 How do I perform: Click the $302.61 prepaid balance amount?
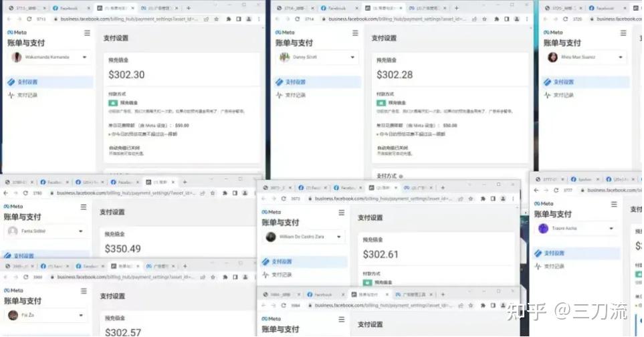click(x=381, y=255)
